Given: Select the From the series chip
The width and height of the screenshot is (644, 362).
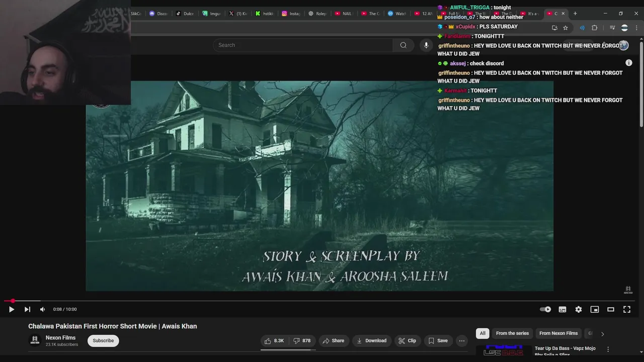Looking at the screenshot, I should 512,333.
